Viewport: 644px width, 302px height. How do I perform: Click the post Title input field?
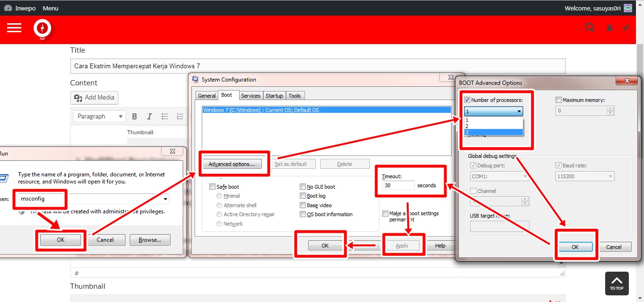318,66
